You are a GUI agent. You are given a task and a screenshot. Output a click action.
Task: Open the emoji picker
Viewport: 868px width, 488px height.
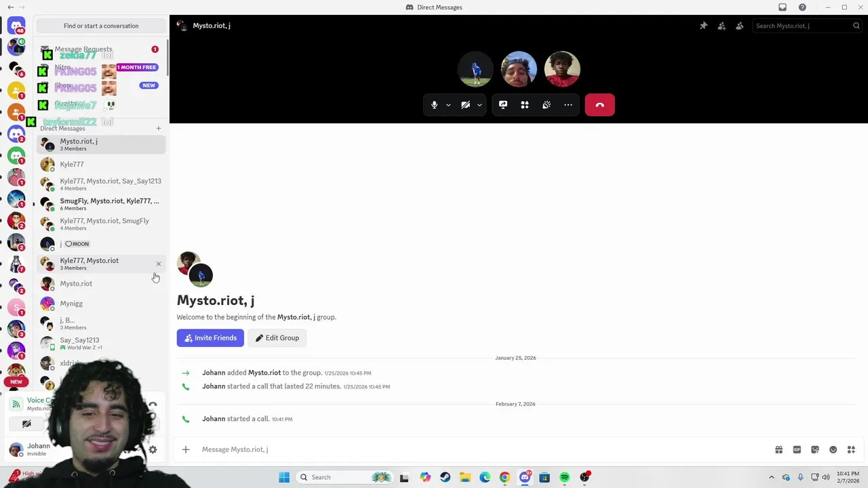[833, 449]
